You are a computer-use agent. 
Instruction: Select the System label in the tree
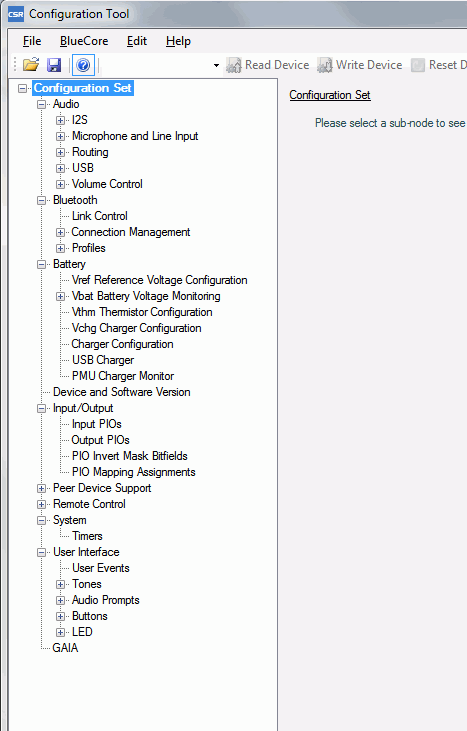(69, 520)
